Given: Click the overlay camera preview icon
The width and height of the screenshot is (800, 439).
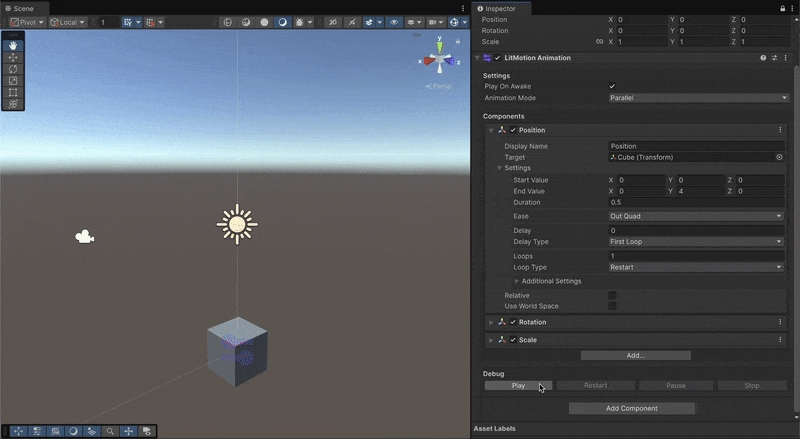Looking at the screenshot, I should point(146,431).
